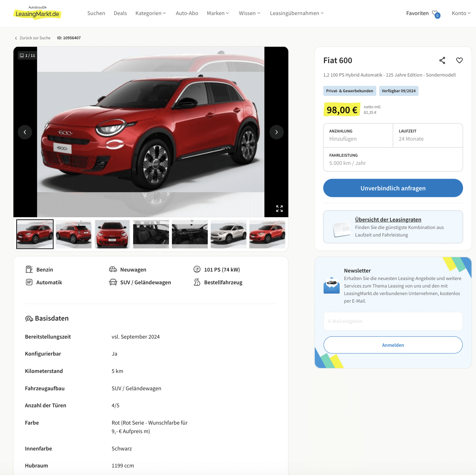Type in the E-Mail eingeben field
Viewport: 476px width, 475px height.
click(x=393, y=321)
